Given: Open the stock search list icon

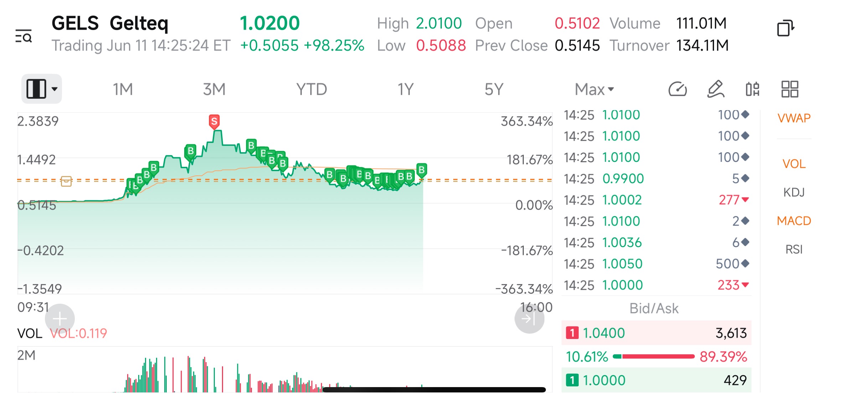Looking at the screenshot, I should click(24, 36).
